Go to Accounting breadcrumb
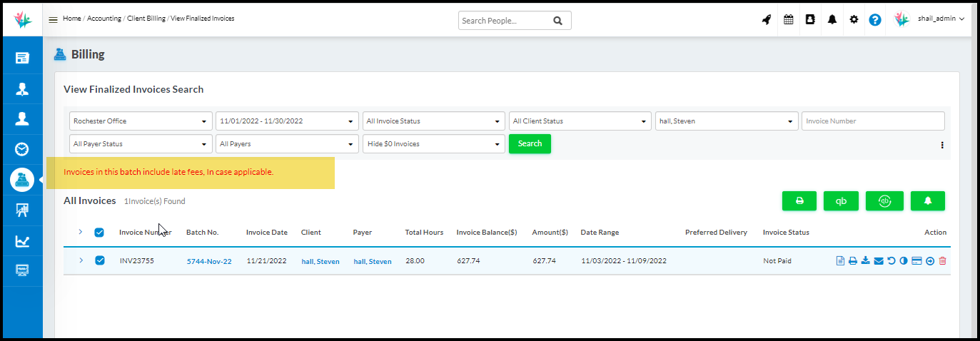Screen dimensions: 980x341 point(103,19)
